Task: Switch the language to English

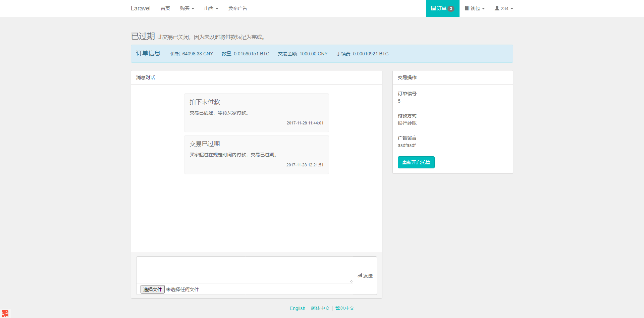Action: click(x=297, y=308)
